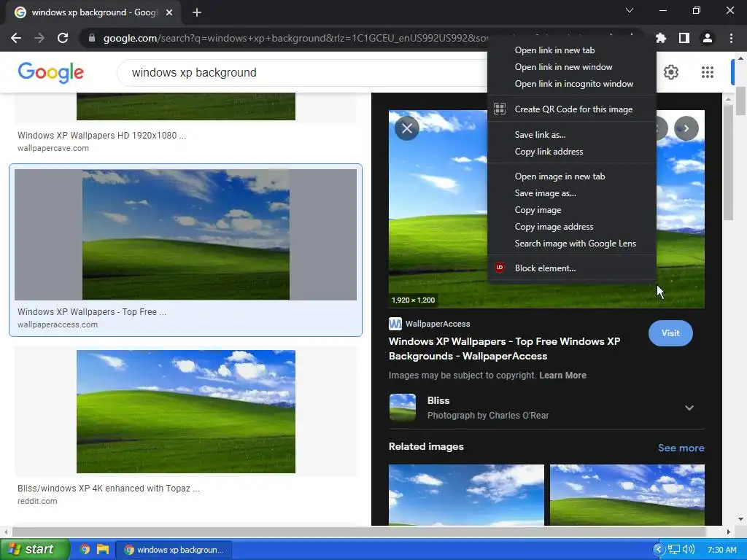
Task: Open a new browser tab
Action: point(197,12)
